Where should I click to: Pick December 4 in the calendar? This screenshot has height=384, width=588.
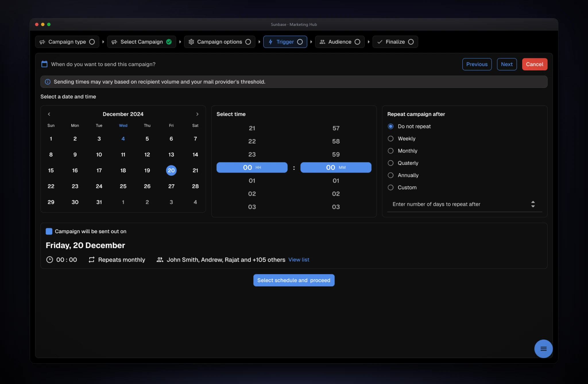123,139
